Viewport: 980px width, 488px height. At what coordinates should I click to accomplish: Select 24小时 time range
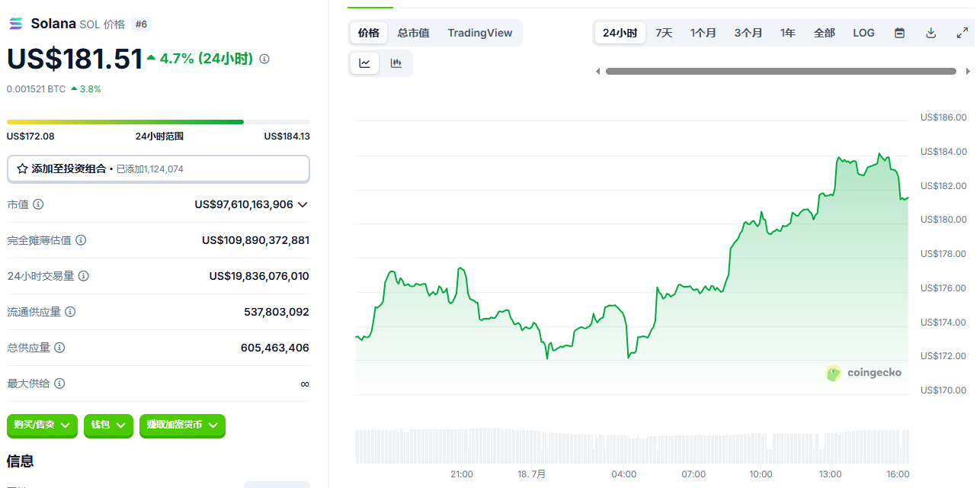click(620, 33)
